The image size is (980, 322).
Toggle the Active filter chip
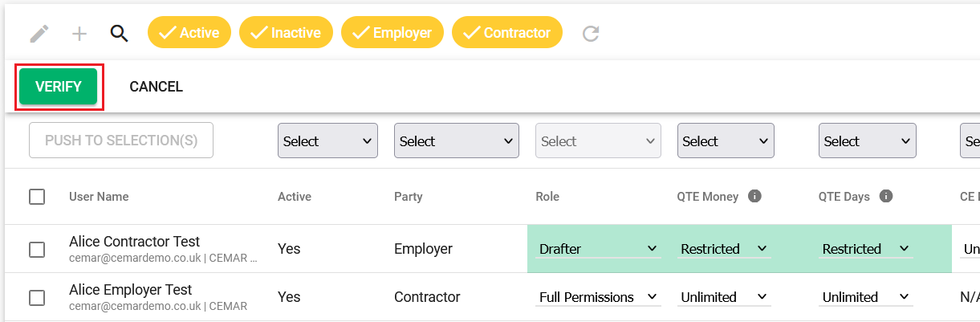click(x=189, y=33)
